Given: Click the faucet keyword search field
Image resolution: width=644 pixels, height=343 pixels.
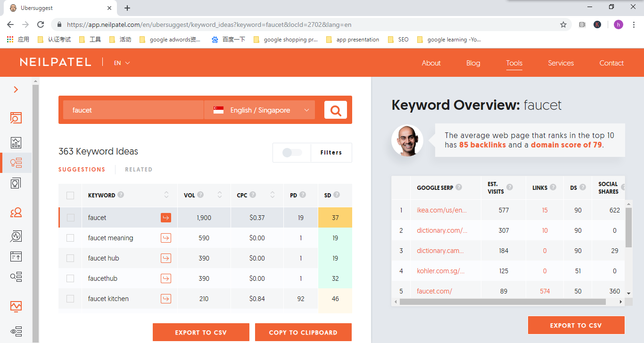Looking at the screenshot, I should pos(133,110).
